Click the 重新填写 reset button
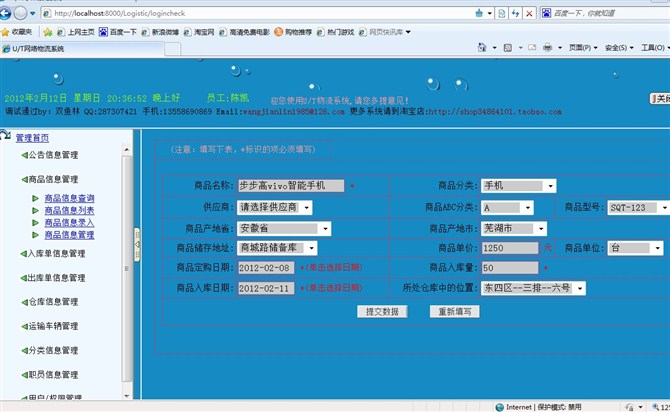Viewport: 670px width, 412px height. coord(455,312)
